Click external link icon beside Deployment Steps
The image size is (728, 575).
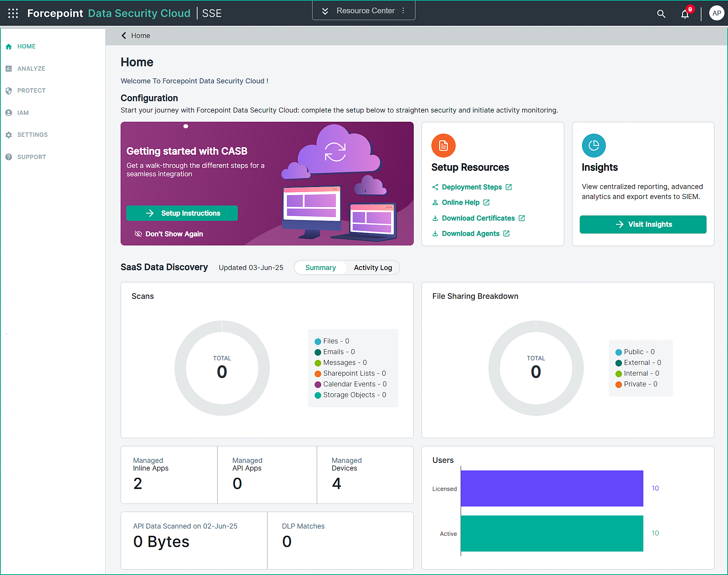point(509,187)
